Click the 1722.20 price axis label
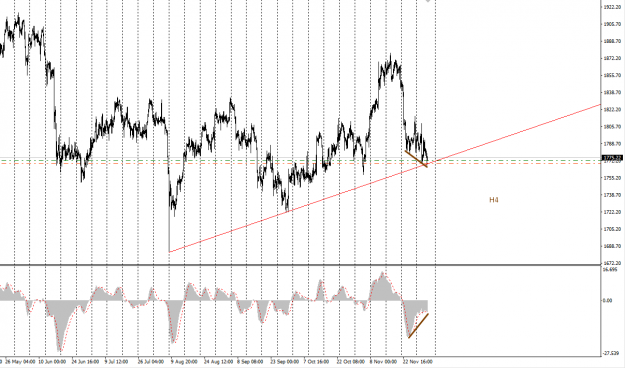This screenshot has height=368, width=625. coord(613,212)
